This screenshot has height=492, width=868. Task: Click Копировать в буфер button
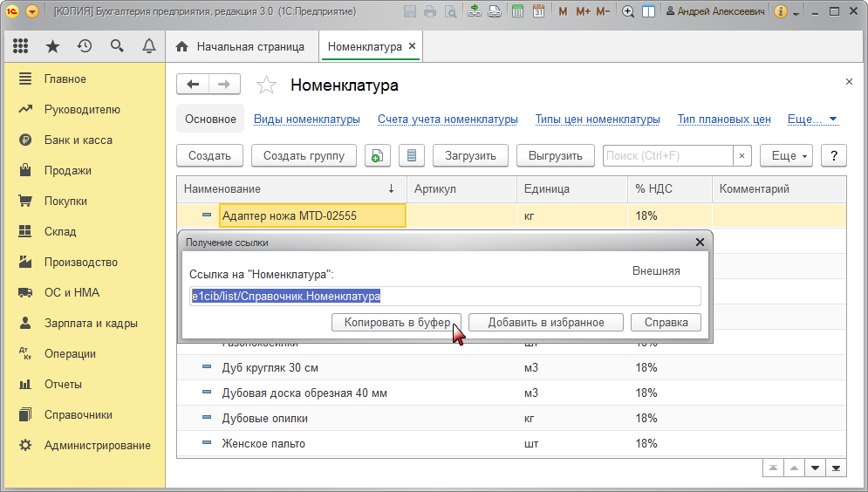point(397,322)
